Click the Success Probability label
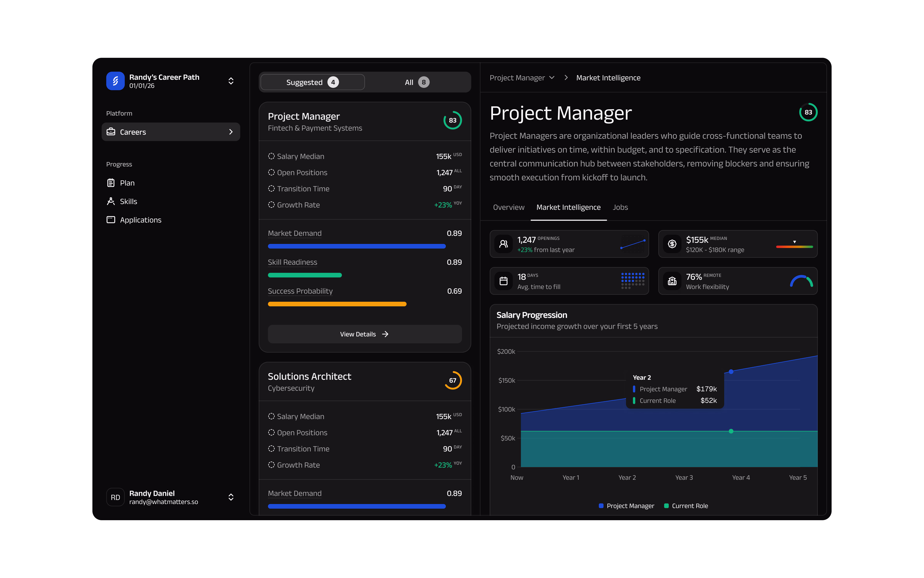 pos(300,291)
